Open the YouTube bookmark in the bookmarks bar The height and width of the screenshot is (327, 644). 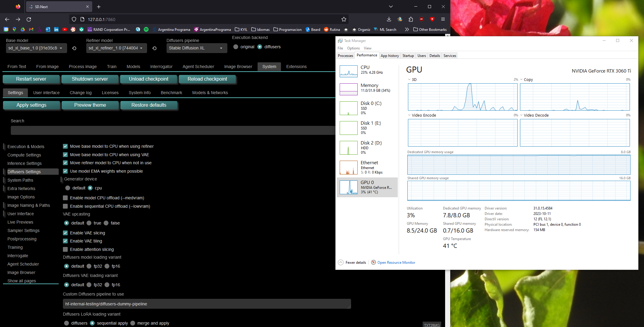[x=65, y=29]
